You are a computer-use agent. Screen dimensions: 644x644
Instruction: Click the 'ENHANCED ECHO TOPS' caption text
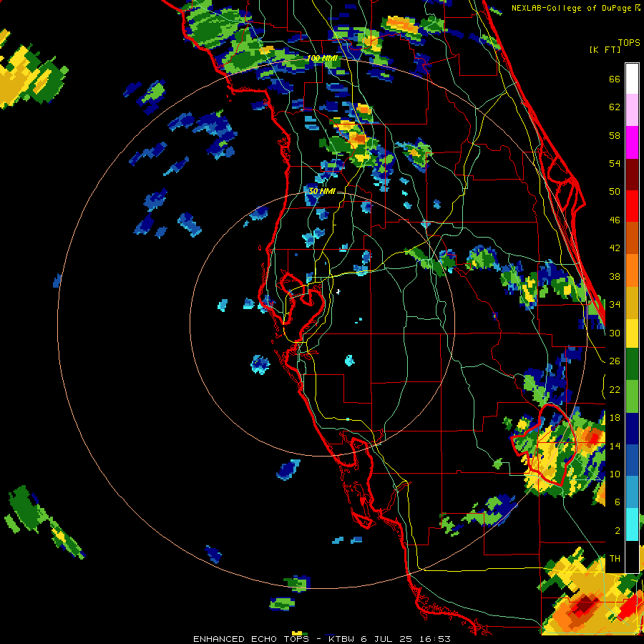point(251,639)
